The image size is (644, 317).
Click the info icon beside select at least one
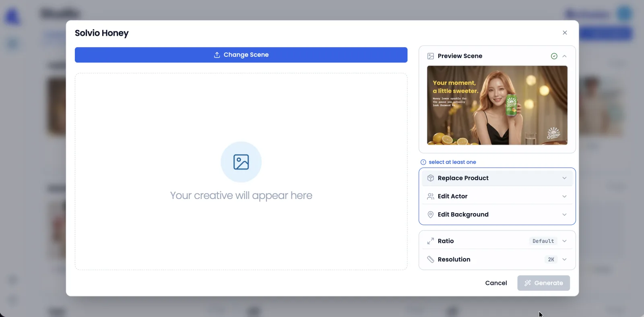click(x=423, y=162)
